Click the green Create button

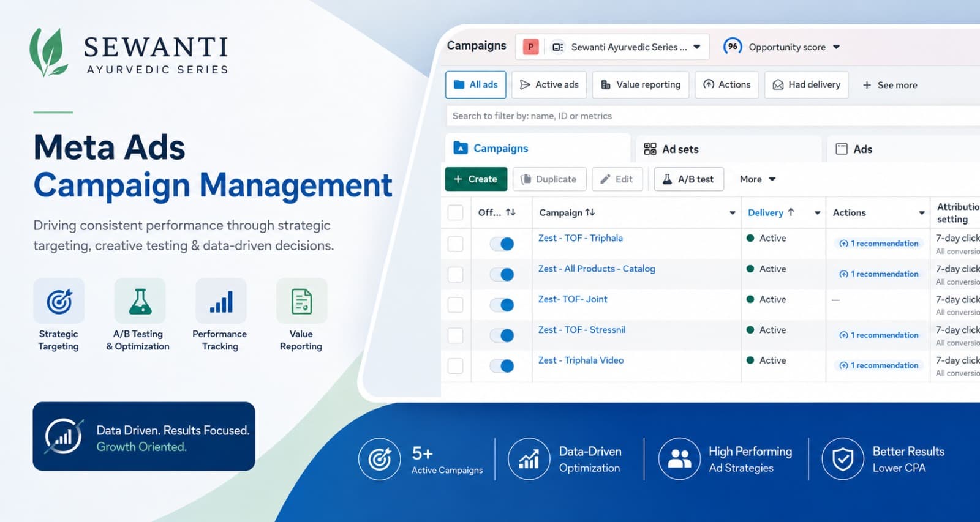tap(476, 179)
